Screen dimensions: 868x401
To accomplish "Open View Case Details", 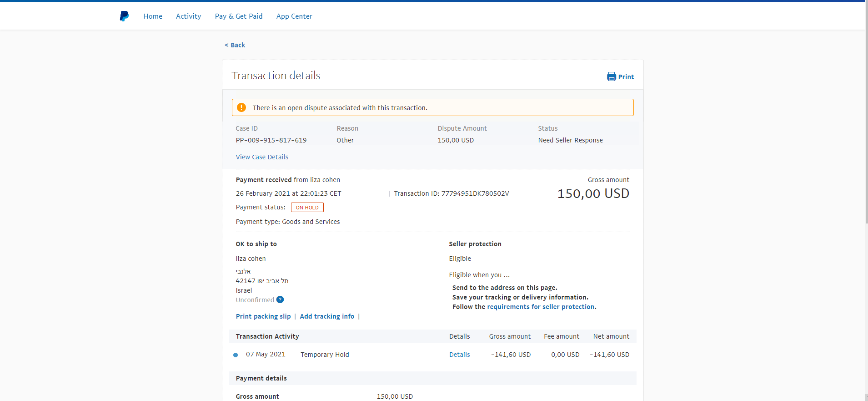I will [x=262, y=157].
